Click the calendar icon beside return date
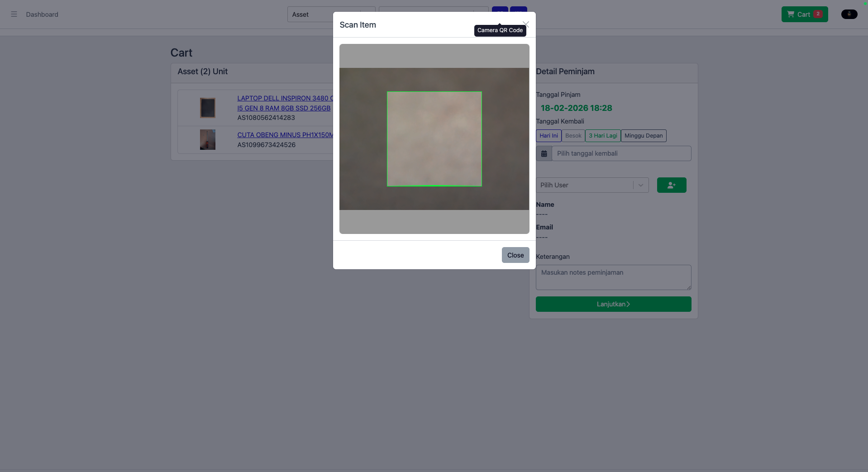 pos(544,154)
